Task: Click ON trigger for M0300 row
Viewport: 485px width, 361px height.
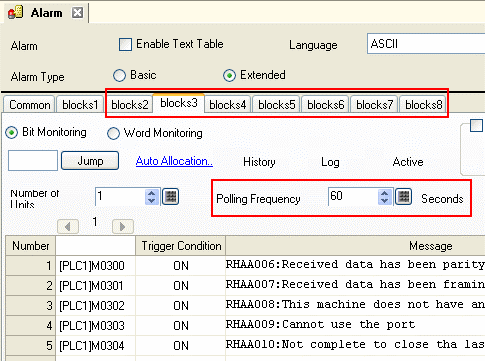Action: [x=181, y=266]
